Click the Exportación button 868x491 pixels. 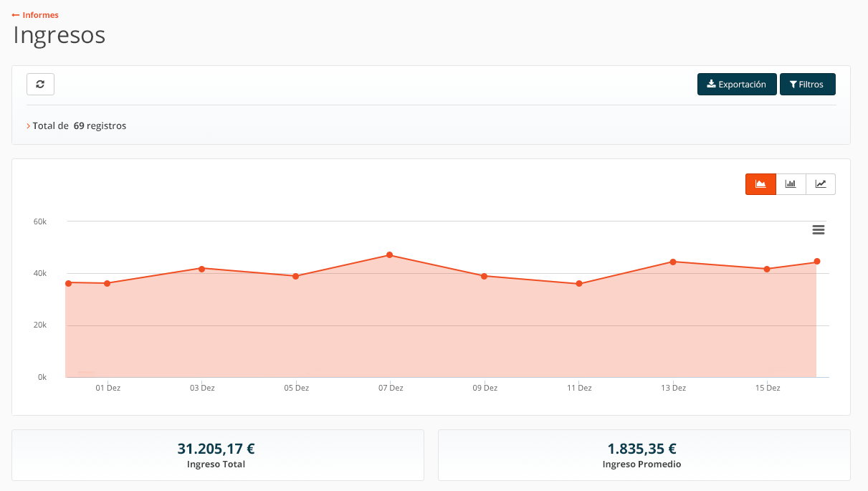pos(736,84)
